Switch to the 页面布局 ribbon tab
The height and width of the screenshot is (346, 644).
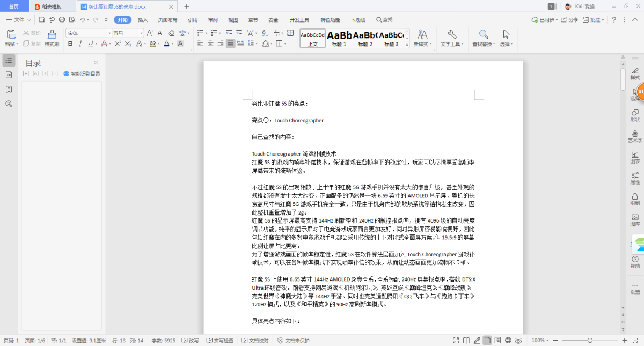point(167,20)
